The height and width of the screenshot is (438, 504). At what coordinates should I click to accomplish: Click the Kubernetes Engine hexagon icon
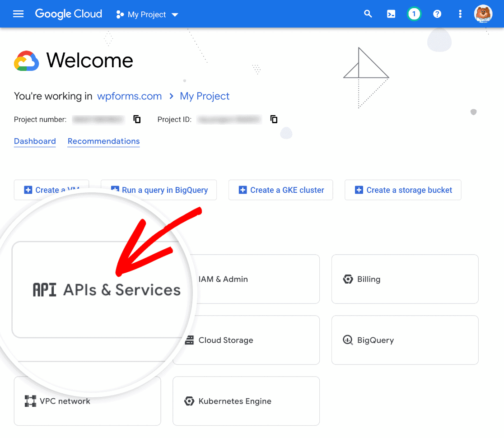click(189, 401)
